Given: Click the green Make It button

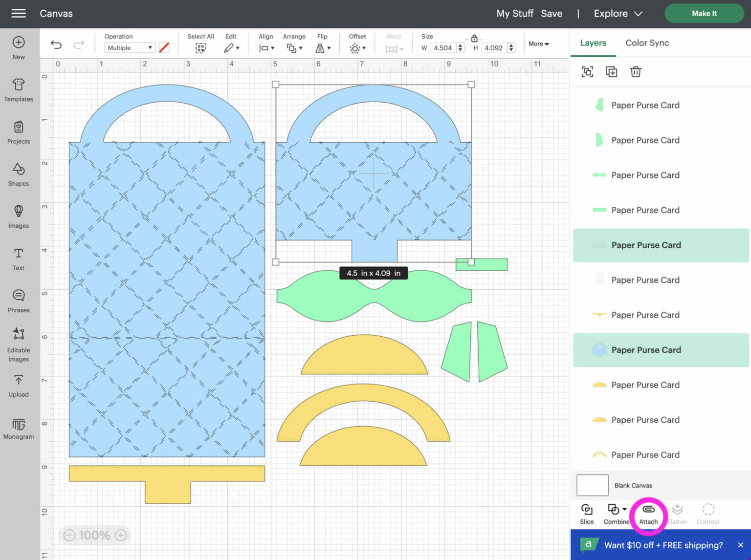Looking at the screenshot, I should [704, 14].
